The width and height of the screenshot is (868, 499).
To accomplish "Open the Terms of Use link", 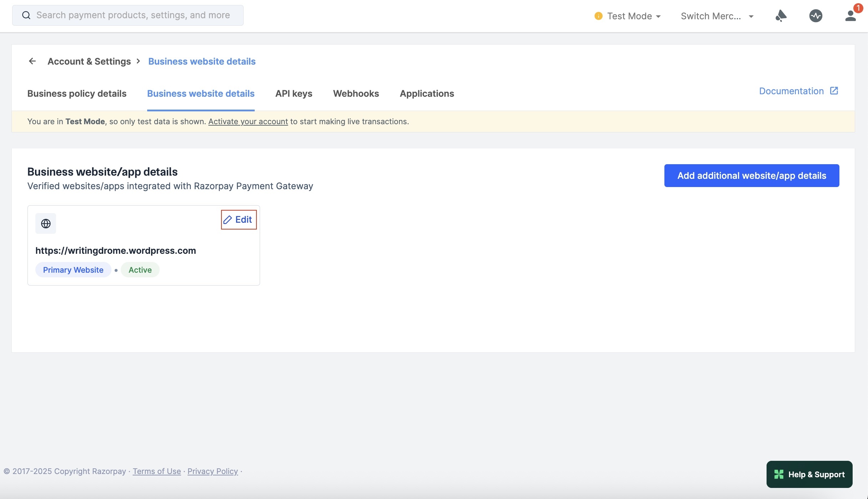I will point(157,471).
